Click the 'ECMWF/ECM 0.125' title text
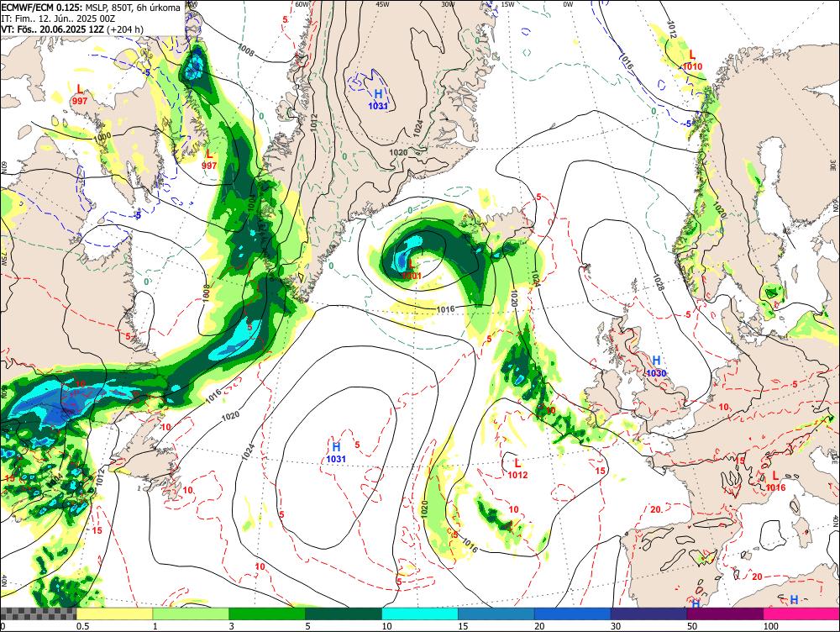The width and height of the screenshot is (840, 632). (x=42, y=8)
